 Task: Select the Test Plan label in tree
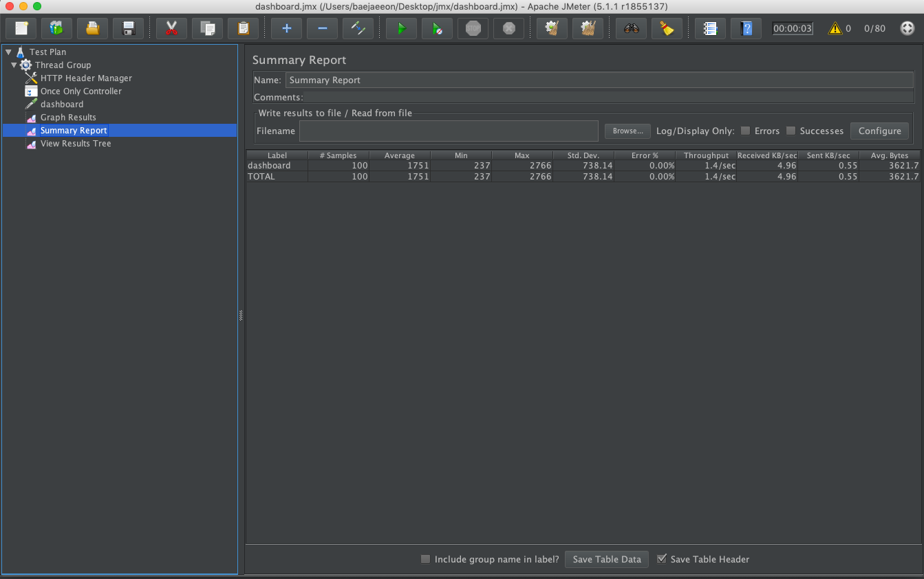47,52
